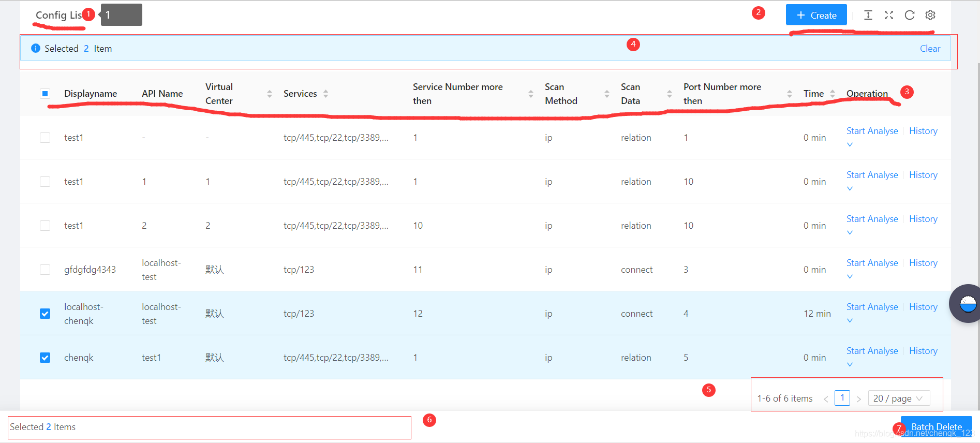
Task: Uncheck the localhost-chenqk row checkbox
Action: point(45,314)
